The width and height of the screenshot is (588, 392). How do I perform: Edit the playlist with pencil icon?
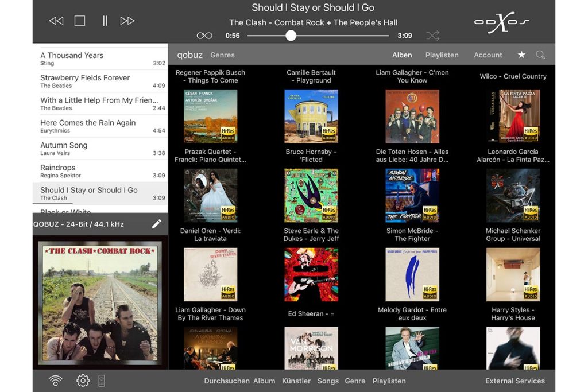[156, 224]
